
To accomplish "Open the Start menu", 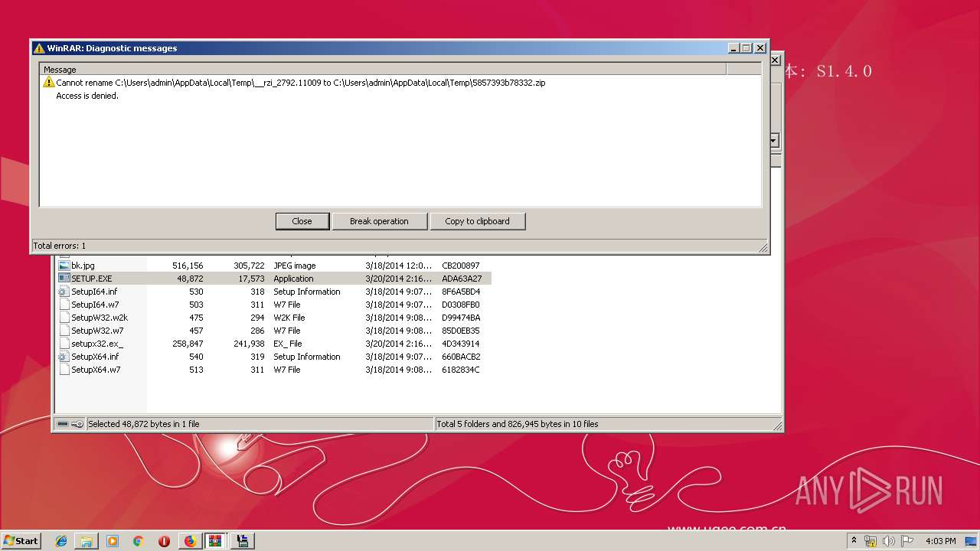I will click(x=21, y=540).
